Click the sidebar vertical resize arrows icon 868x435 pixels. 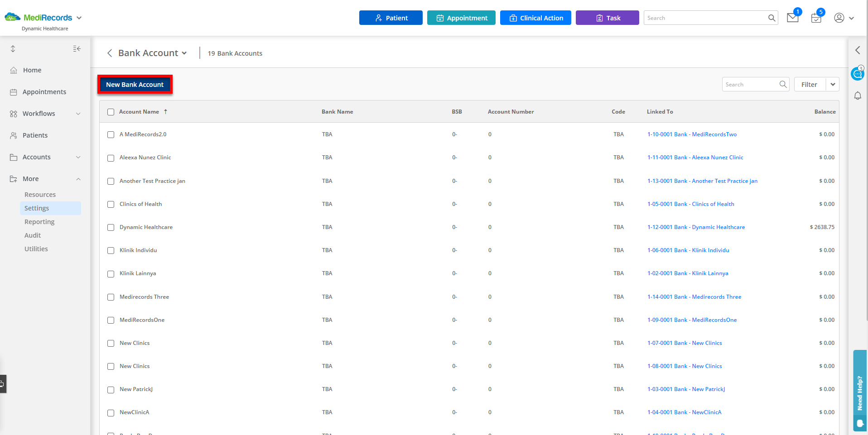click(13, 48)
